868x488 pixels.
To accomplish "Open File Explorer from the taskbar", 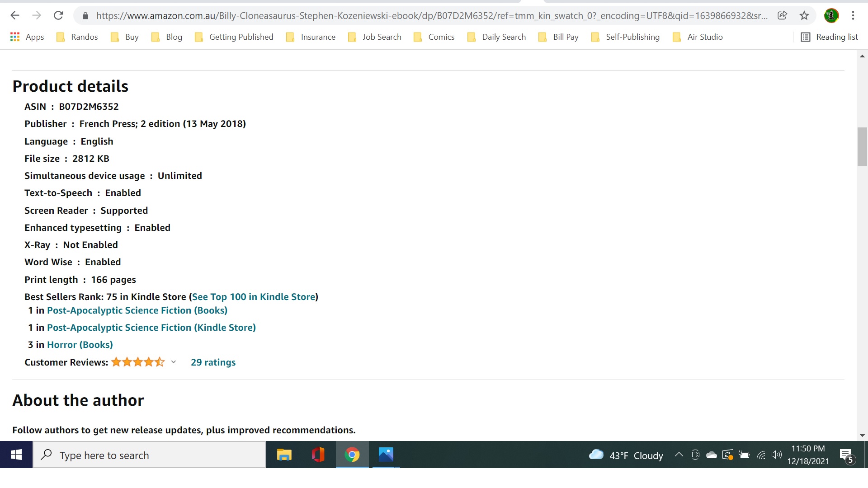I will click(284, 455).
